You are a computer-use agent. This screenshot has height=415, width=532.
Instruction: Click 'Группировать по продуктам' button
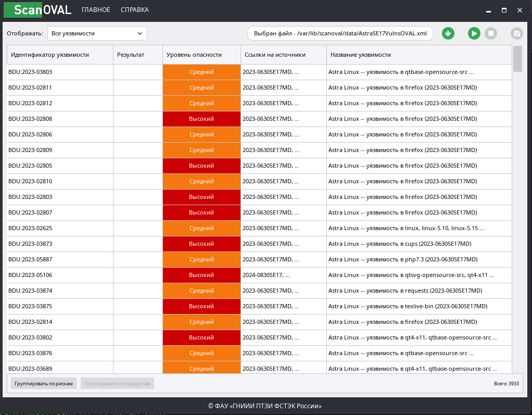tap(117, 383)
